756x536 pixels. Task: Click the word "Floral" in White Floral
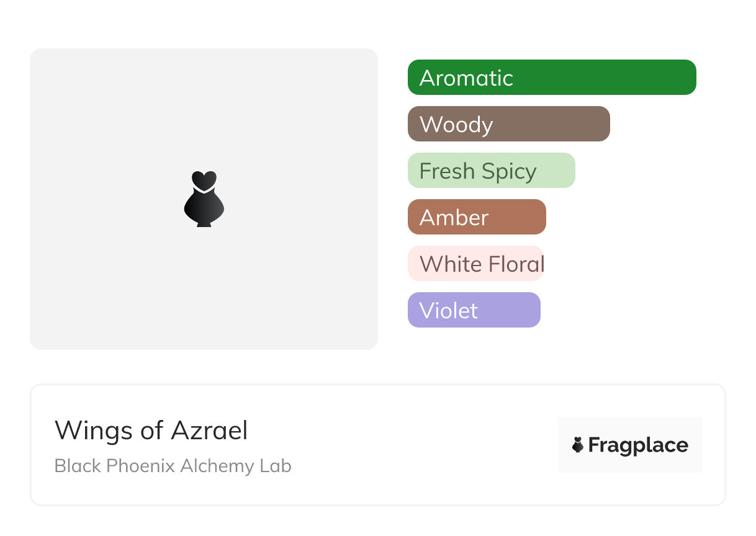pos(516,264)
